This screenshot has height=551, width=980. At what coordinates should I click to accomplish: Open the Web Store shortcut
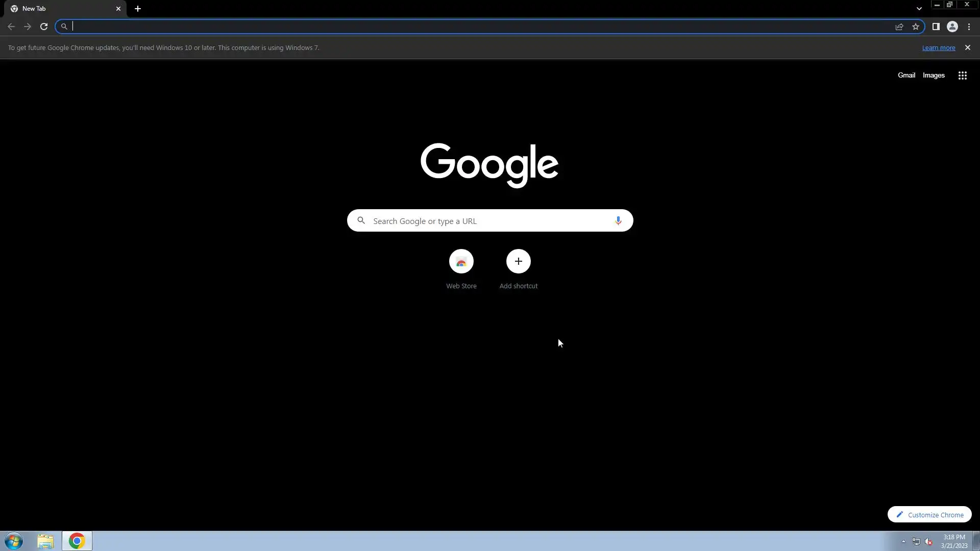461,261
